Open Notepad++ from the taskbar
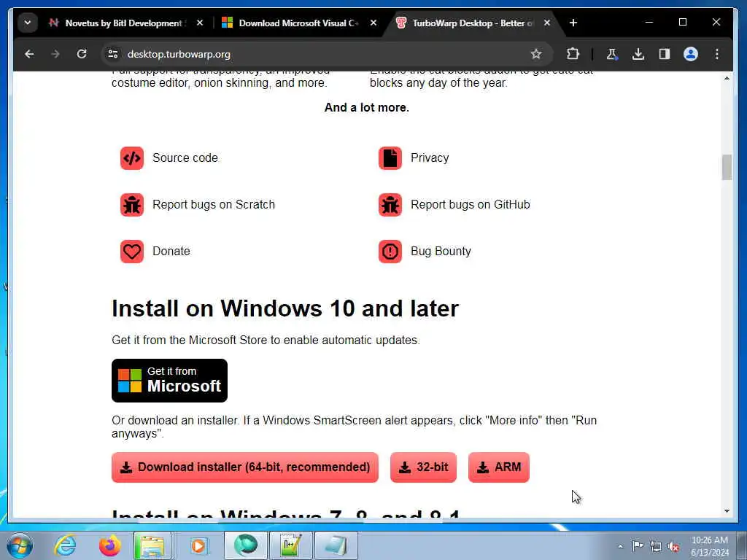This screenshot has height=560, width=747. tap(291, 545)
